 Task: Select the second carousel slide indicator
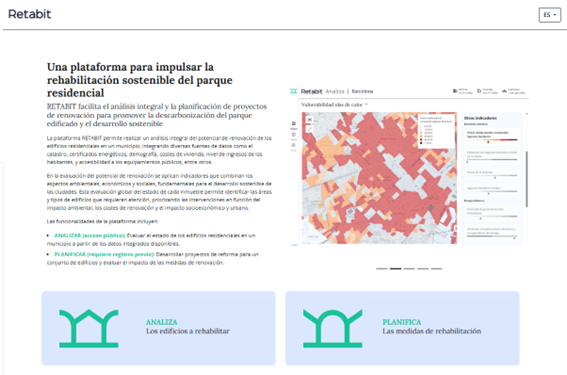tap(396, 269)
